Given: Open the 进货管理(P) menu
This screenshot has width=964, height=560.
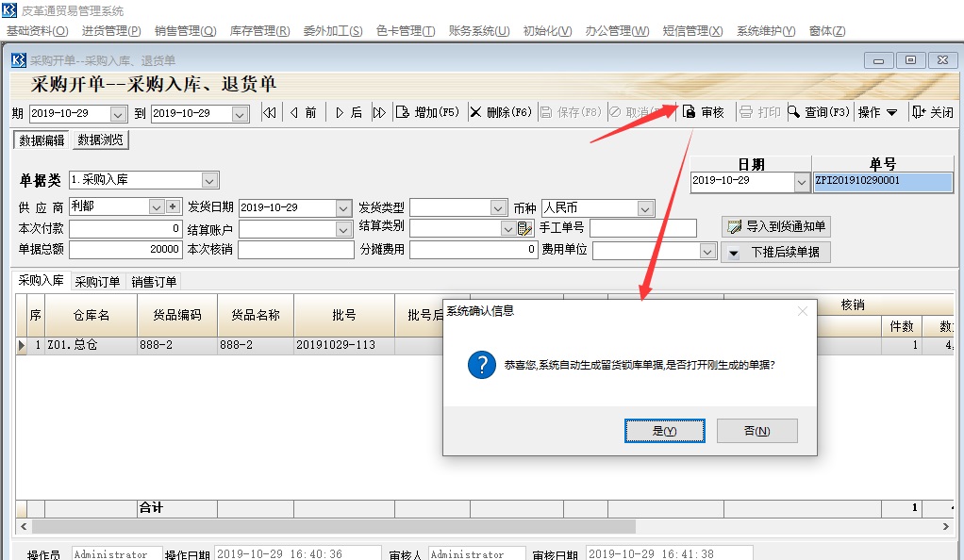Looking at the screenshot, I should point(109,30).
